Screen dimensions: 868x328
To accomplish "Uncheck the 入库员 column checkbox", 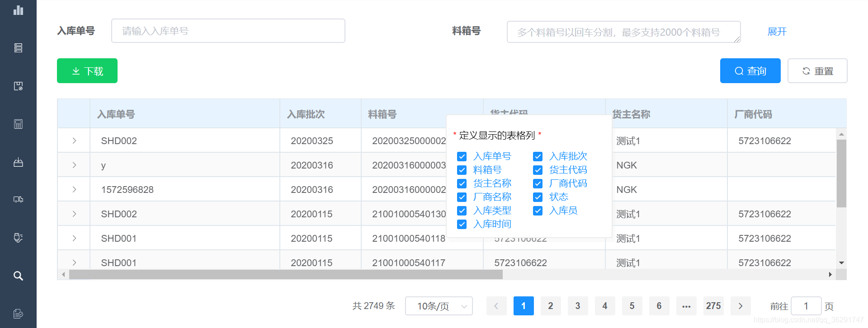I will 538,211.
